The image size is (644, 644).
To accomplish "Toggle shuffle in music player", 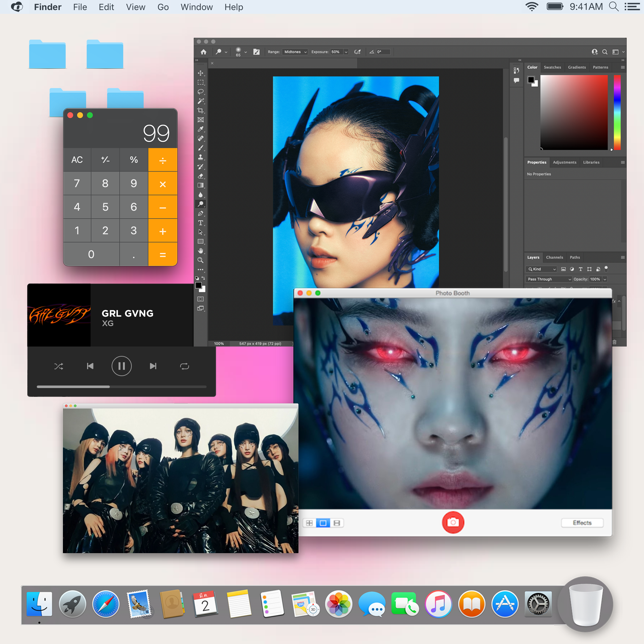I will tap(59, 366).
